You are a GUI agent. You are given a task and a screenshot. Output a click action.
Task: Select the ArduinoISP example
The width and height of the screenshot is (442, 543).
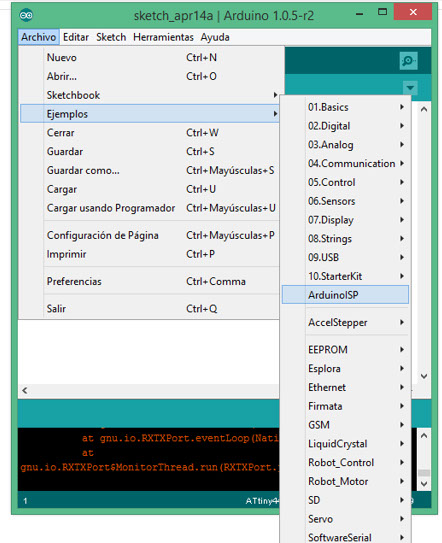pos(345,295)
